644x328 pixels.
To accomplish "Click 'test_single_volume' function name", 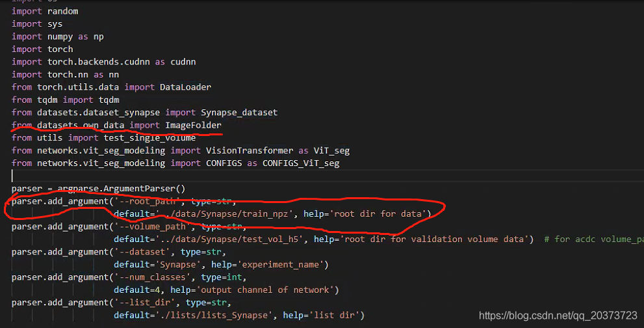I will coord(149,137).
